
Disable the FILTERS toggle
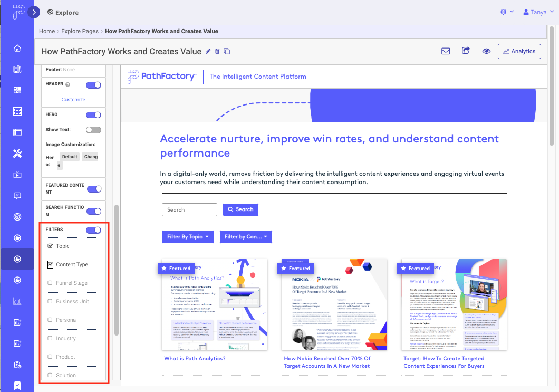coord(93,230)
